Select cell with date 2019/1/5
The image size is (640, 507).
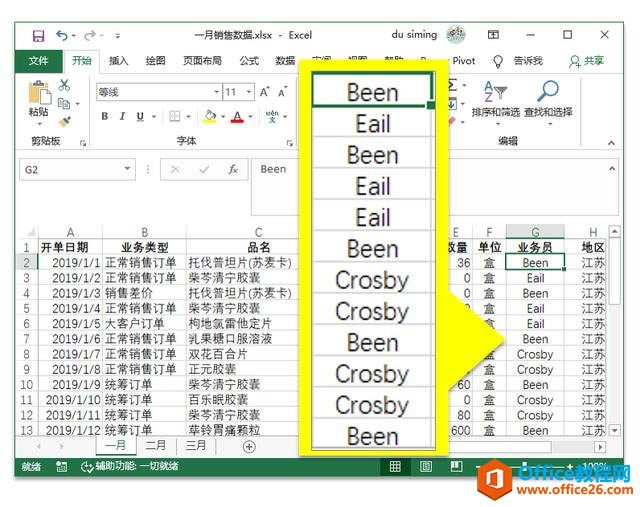click(x=70, y=324)
